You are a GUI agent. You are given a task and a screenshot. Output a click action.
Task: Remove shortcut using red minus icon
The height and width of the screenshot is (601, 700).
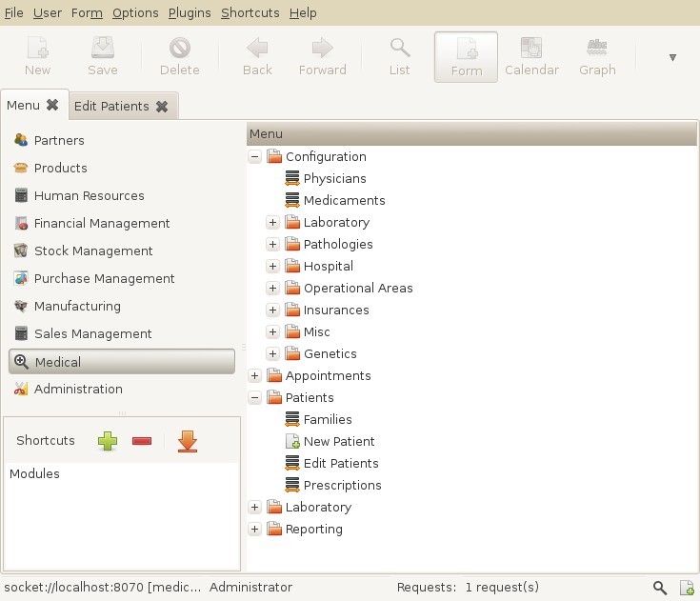tap(142, 441)
